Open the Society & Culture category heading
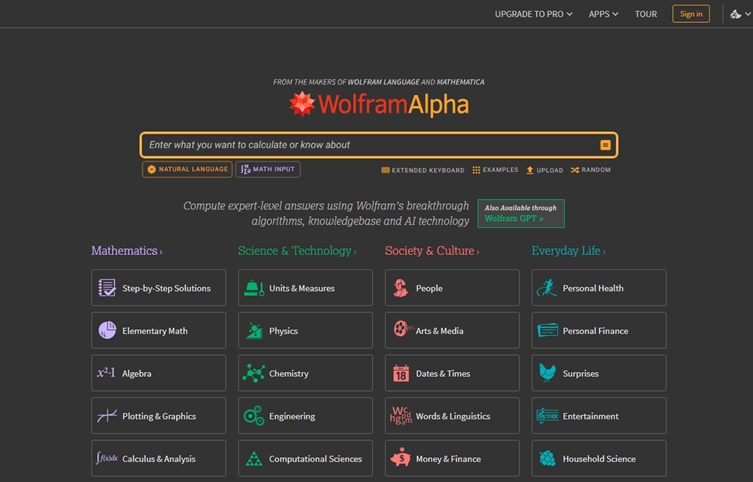 click(432, 251)
